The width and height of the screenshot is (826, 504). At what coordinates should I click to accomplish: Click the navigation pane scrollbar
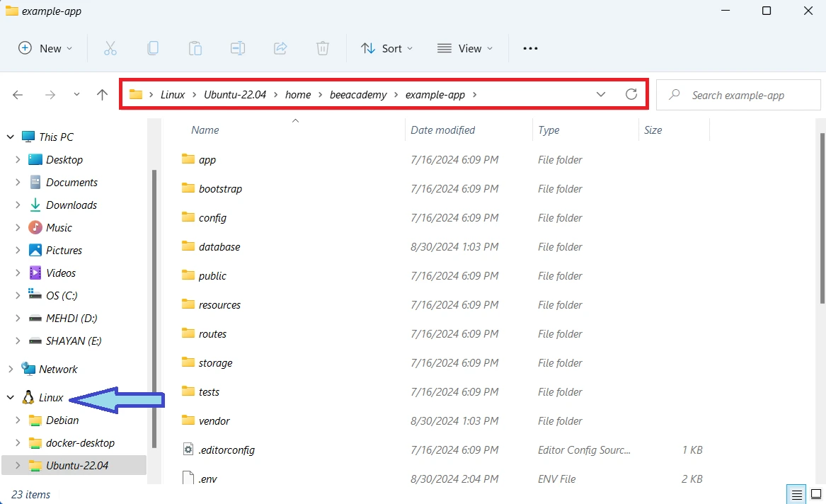[154, 308]
